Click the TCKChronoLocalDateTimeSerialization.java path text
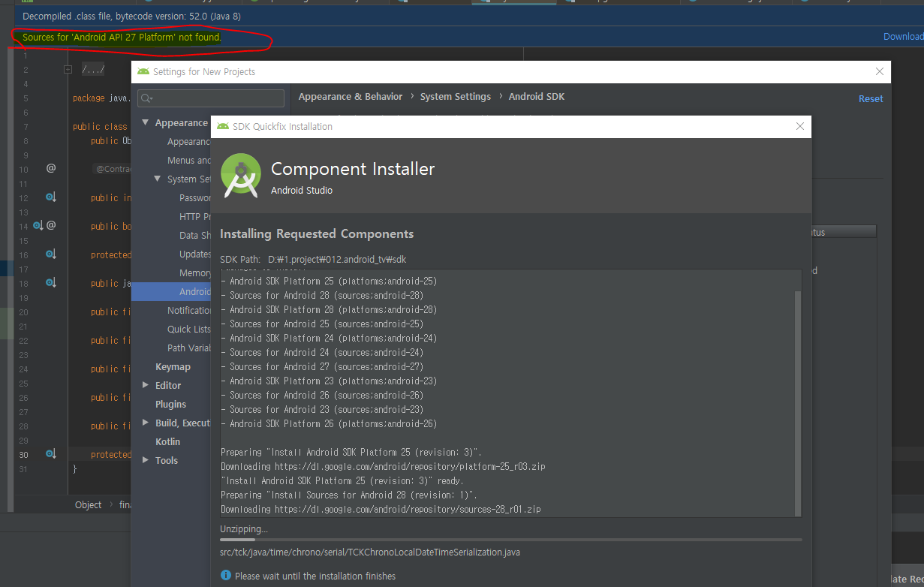This screenshot has height=587, width=924. pyautogui.click(x=370, y=553)
